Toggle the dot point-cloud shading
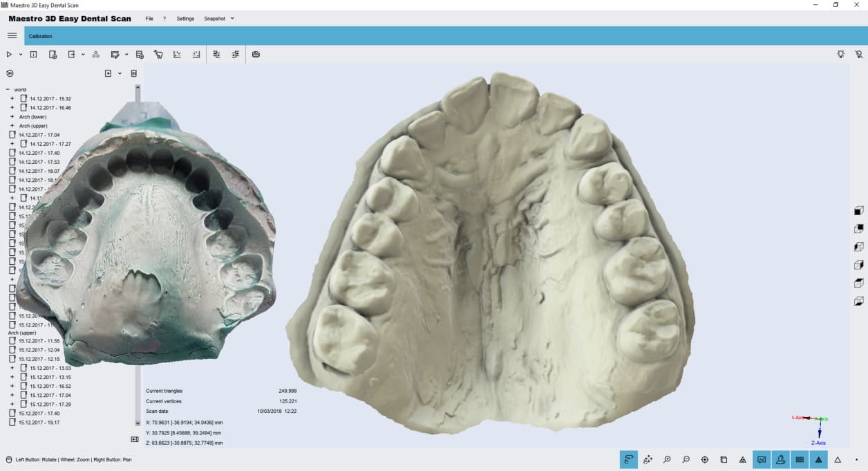This screenshot has width=868, height=471. (x=856, y=460)
